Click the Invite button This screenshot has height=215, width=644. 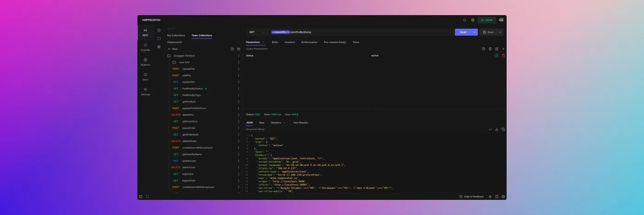coord(487,20)
